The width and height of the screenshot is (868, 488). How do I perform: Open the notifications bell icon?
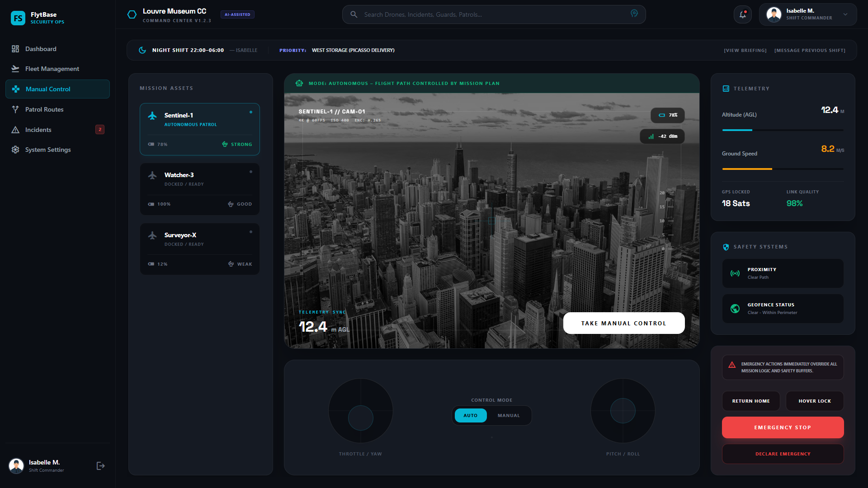[742, 14]
